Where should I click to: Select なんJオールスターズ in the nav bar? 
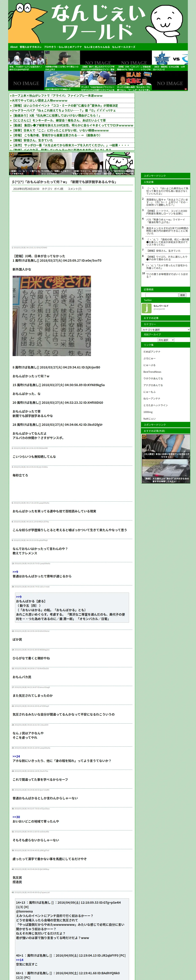click(x=123, y=47)
